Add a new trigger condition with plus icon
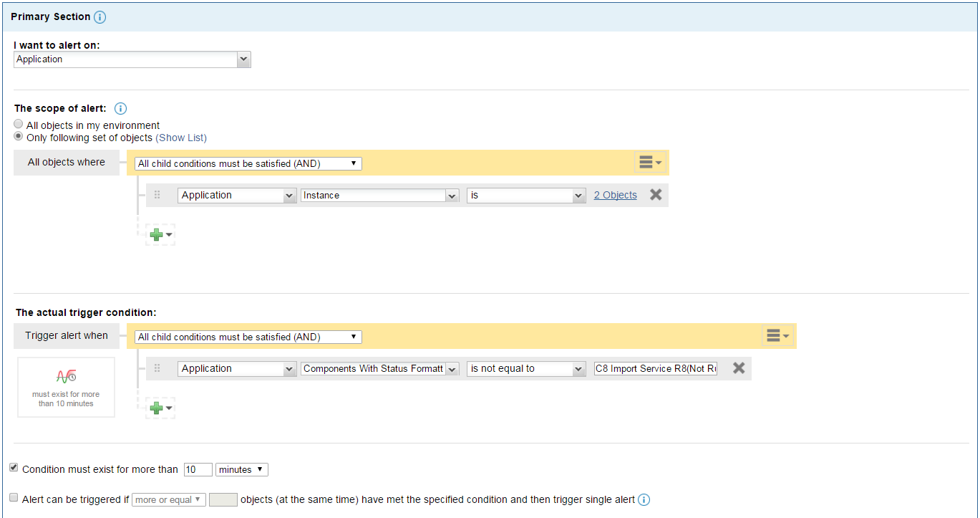 click(160, 408)
